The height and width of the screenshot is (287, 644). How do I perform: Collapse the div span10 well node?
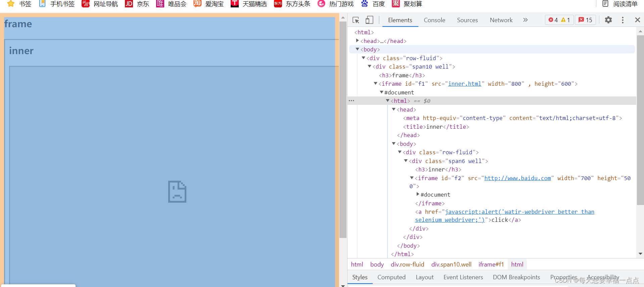coord(370,67)
